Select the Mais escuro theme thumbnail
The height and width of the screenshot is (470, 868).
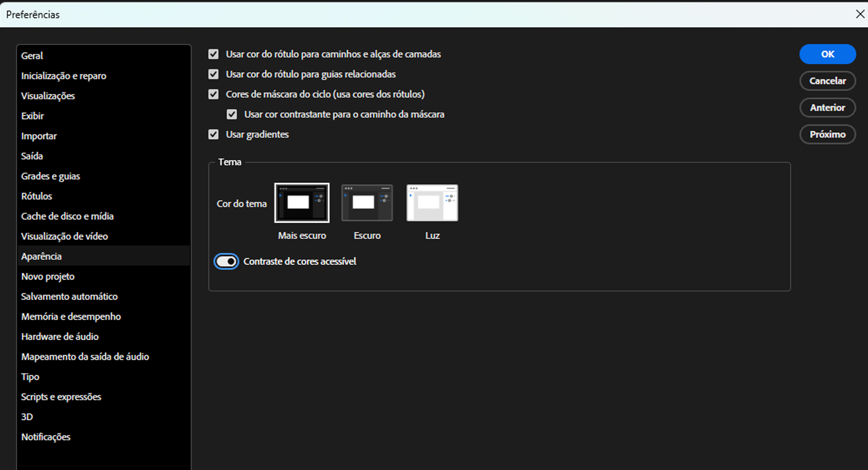(302, 203)
